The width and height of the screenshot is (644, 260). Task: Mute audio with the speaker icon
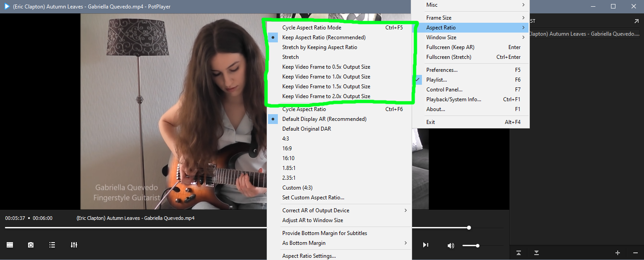pos(451,245)
